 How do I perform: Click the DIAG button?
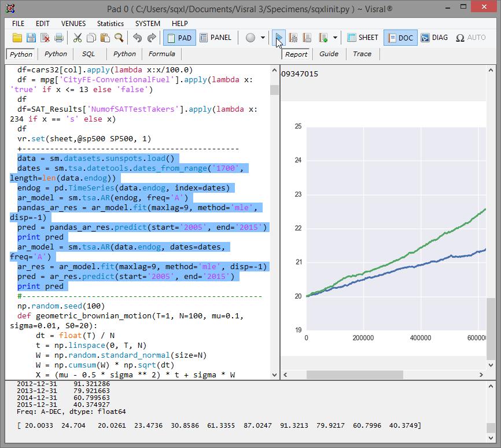(434, 38)
